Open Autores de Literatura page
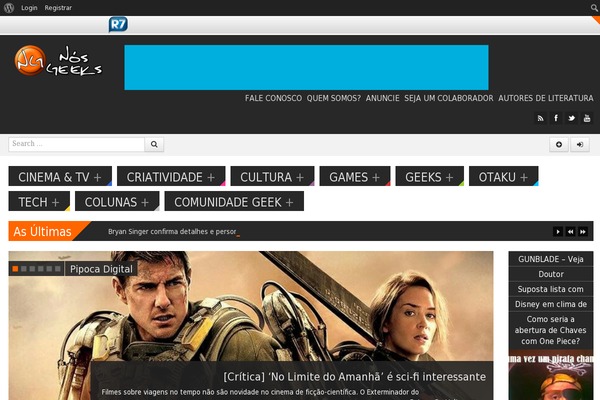600x400 pixels. point(546,98)
